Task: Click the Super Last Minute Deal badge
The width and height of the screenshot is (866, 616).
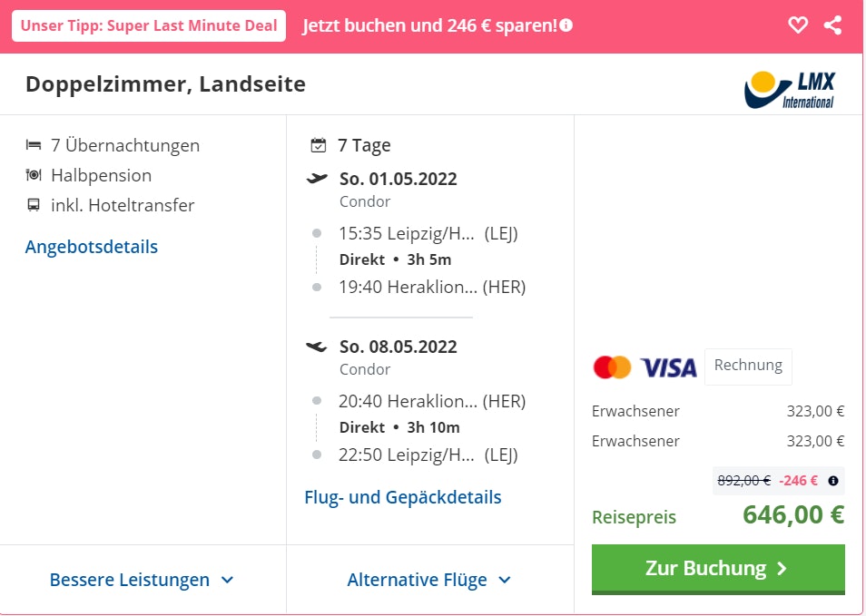Action: [x=149, y=25]
